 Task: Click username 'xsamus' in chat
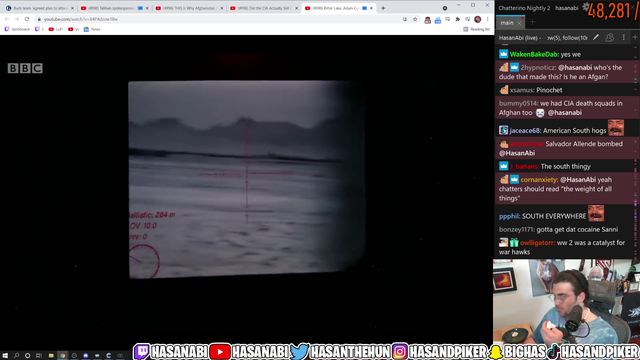(522, 90)
